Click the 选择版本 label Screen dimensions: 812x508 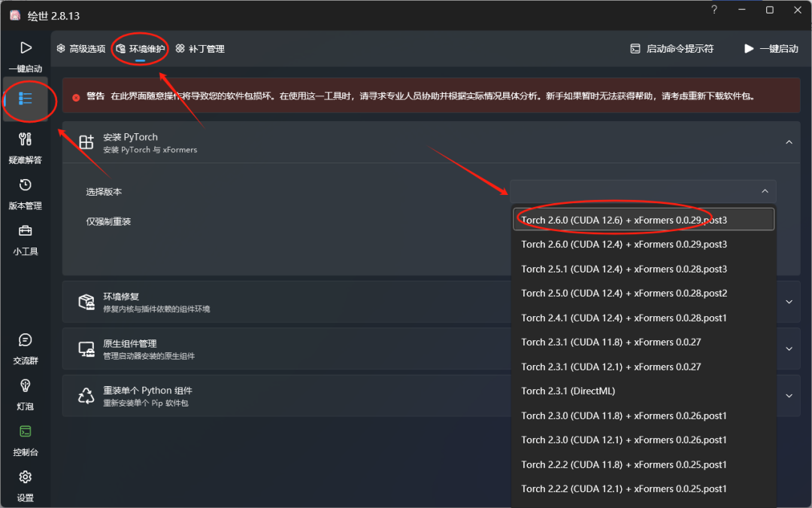[104, 192]
